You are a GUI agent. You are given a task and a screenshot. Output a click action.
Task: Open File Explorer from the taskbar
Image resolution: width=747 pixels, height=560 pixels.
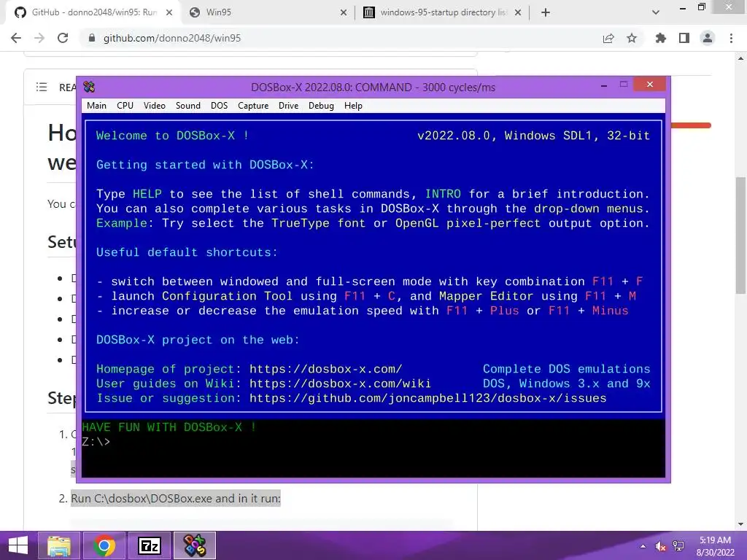coord(59,545)
